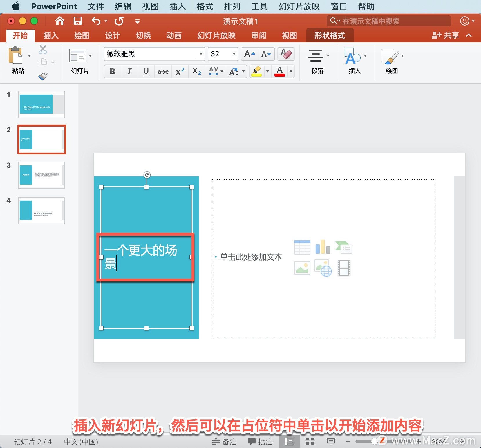Toggle Underline formatting
This screenshot has width=481, height=448.
click(146, 71)
